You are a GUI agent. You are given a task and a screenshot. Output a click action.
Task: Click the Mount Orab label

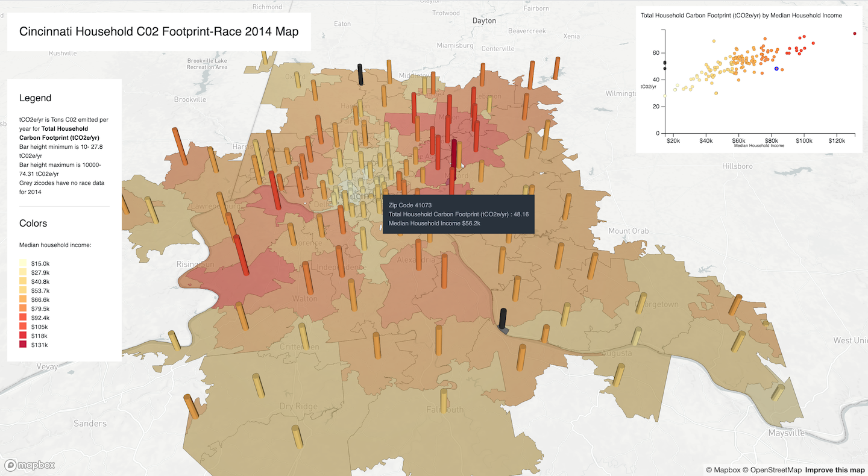tap(628, 231)
